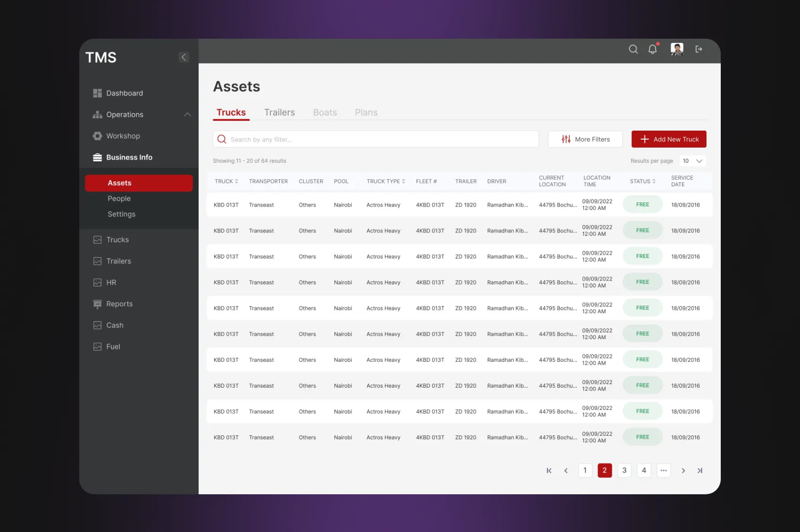800x532 pixels.
Task: Switch to the Trailers tab
Action: 279,112
